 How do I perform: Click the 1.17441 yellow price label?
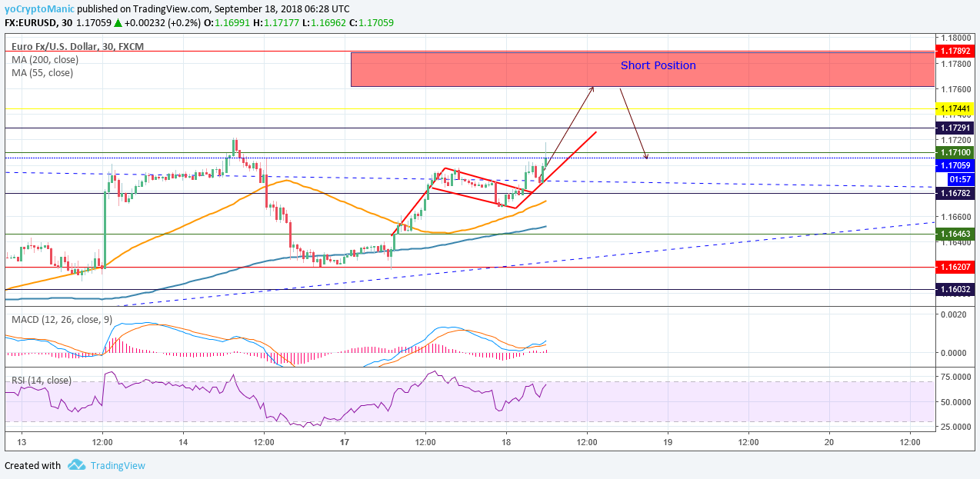point(954,109)
